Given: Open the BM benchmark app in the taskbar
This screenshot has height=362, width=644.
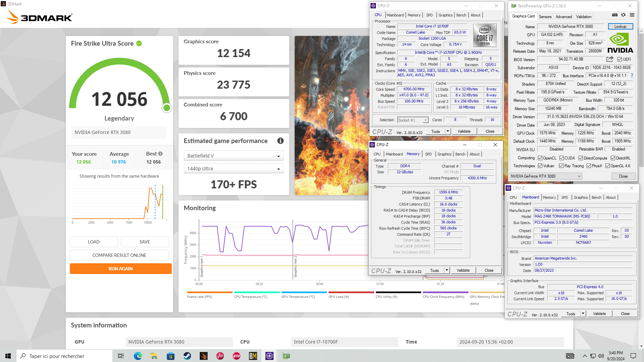Looking at the screenshot, I should 253,356.
